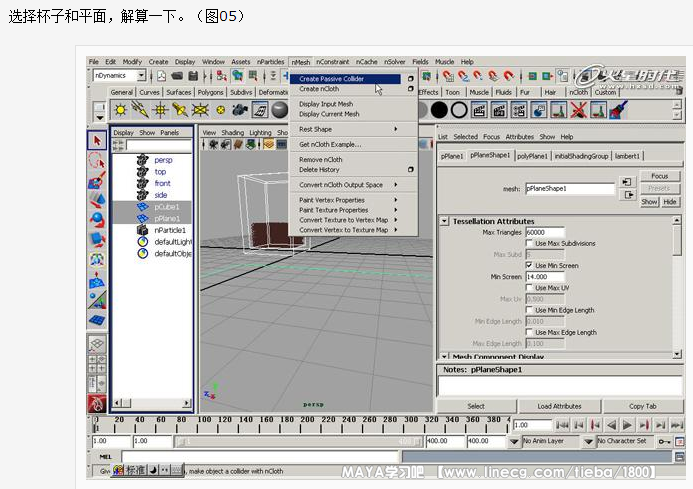Image resolution: width=693 pixels, height=489 pixels.
Task: Click the Max Triangles input field
Action: [x=544, y=232]
